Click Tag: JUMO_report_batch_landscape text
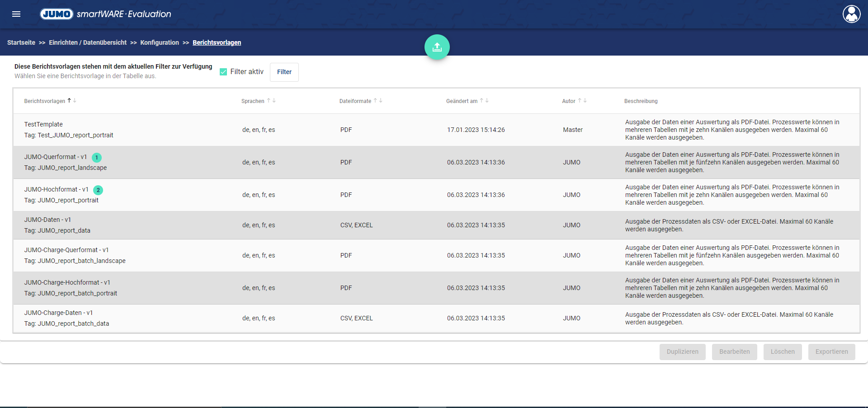This screenshot has height=408, width=868. pyautogui.click(x=75, y=261)
